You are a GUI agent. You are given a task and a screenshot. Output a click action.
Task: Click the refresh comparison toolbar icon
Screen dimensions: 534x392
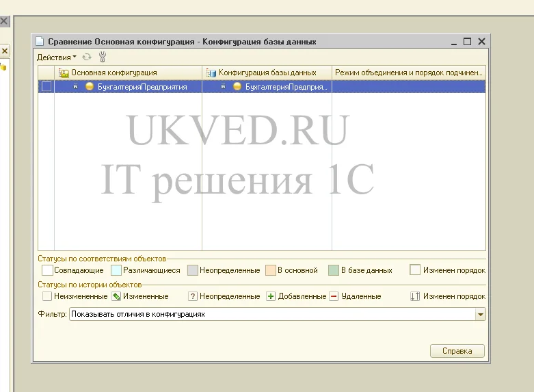(x=87, y=57)
